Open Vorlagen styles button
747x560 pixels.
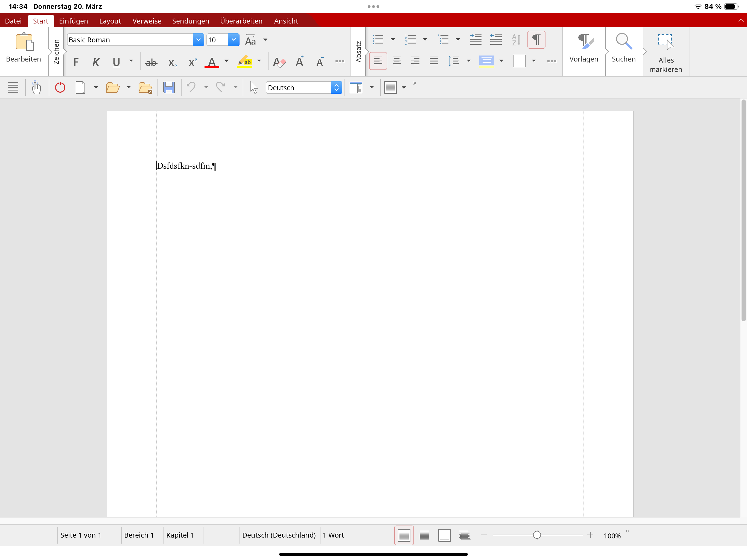coord(583,48)
